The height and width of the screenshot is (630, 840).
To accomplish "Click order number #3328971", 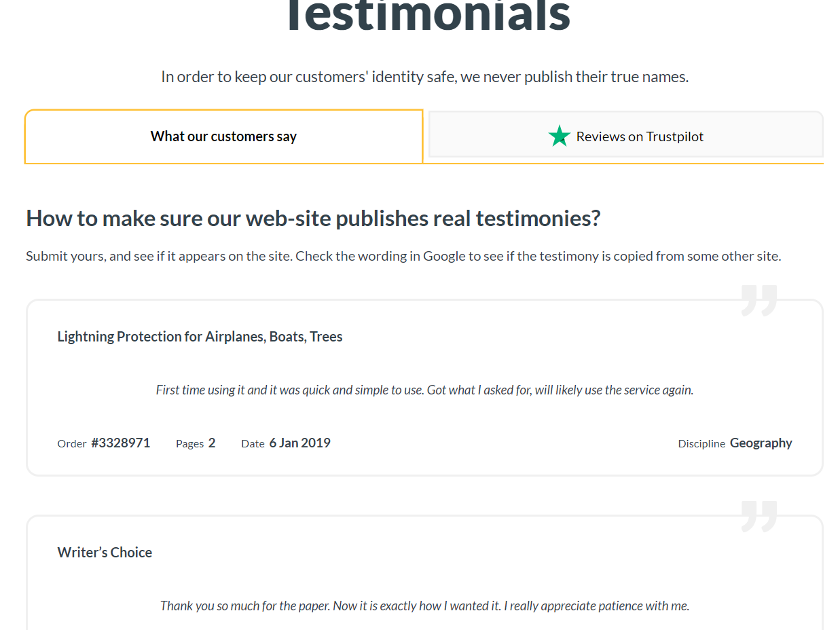I will click(121, 443).
